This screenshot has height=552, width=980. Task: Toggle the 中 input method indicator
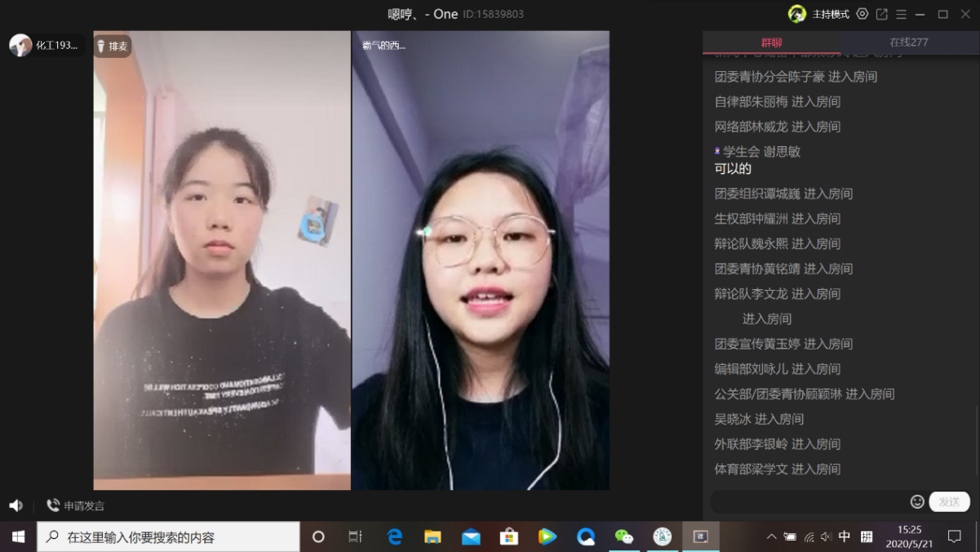[845, 536]
